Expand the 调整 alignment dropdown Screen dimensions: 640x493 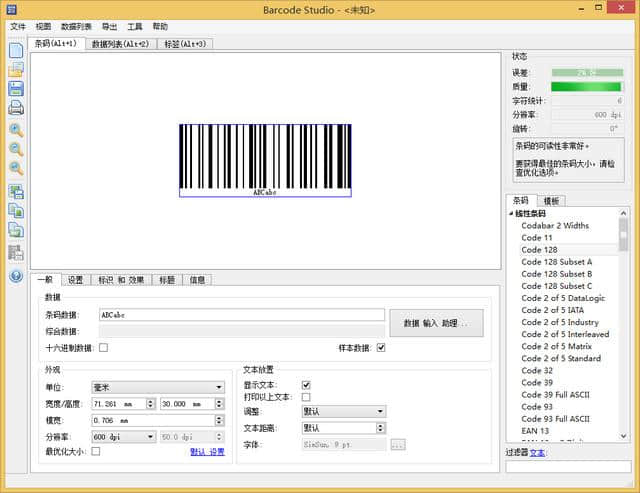tap(343, 411)
